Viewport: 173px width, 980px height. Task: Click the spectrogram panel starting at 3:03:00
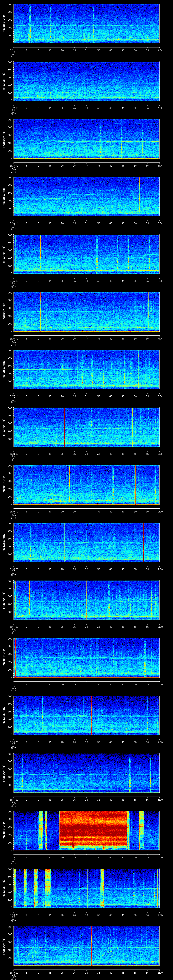(x=87, y=139)
